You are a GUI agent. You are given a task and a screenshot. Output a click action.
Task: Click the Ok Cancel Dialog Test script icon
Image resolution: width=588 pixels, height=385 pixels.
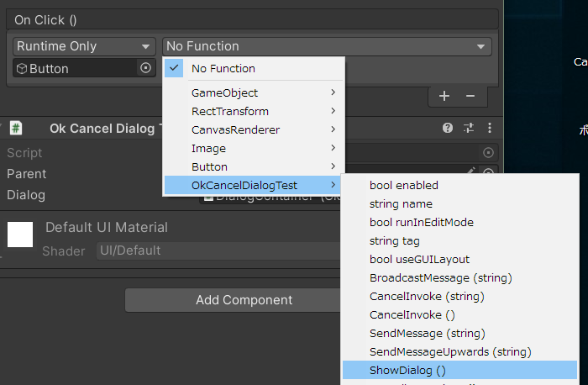[x=16, y=128]
